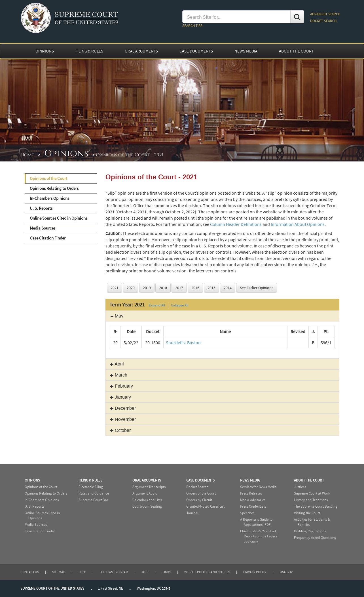The height and width of the screenshot is (597, 364).
Task: Switch to the 2014 term tab
Action: [228, 288]
